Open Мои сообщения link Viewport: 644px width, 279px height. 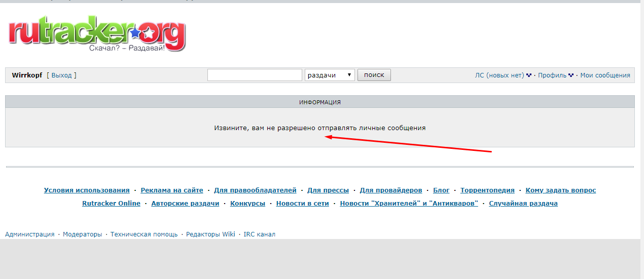point(605,75)
